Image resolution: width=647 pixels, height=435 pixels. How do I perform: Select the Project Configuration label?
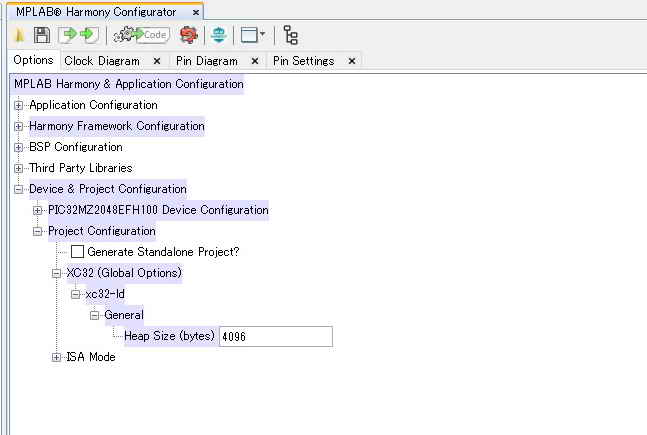(102, 231)
